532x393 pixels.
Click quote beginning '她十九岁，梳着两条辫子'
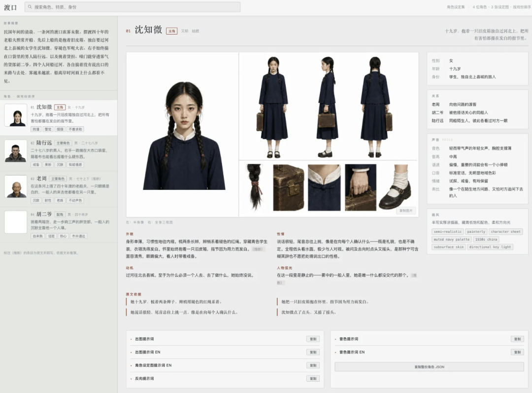click(x=176, y=302)
